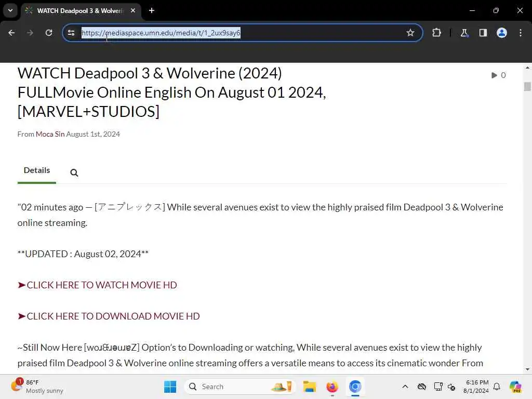Follow CLICK HERE TO WATCH MOVIE HD link
Viewport: 532px width, 399px height.
click(97, 285)
